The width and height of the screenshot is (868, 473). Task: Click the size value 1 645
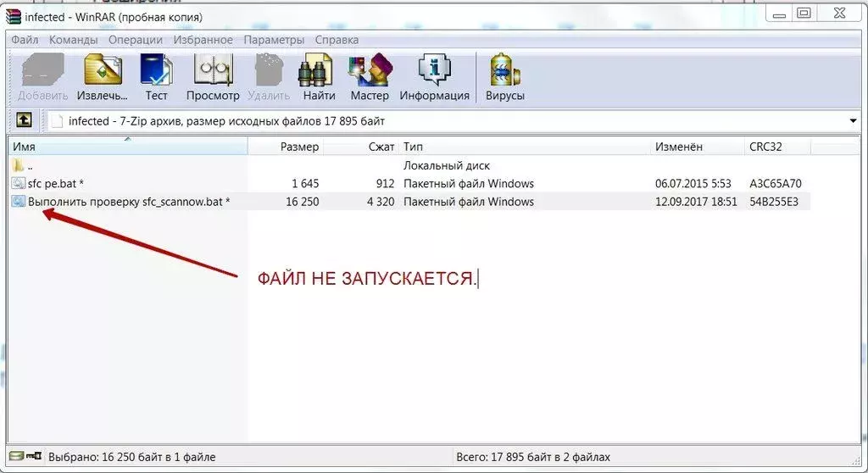coord(305,183)
